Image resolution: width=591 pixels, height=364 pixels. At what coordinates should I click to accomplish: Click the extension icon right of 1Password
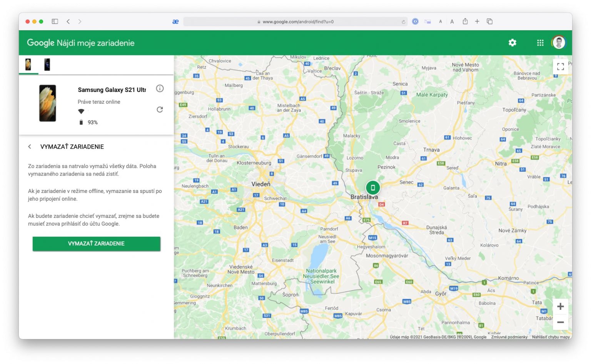pyautogui.click(x=427, y=22)
